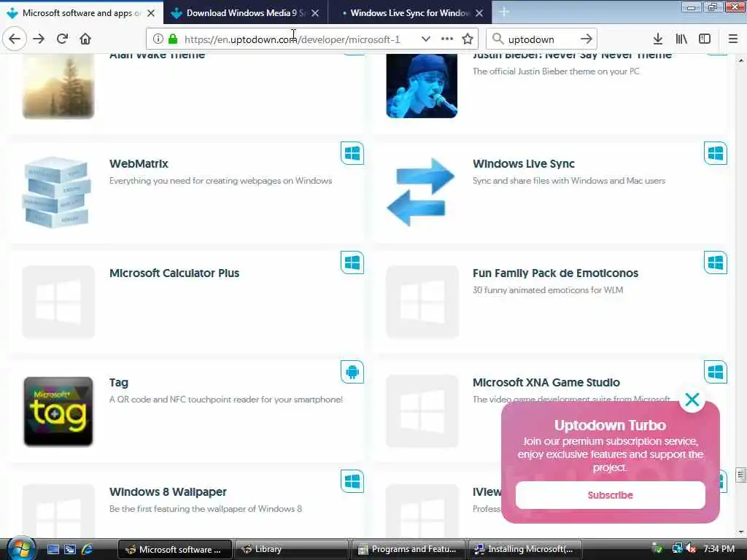Click Subscribe in Uptodown Turbo popup
The height and width of the screenshot is (560, 747).
611,495
